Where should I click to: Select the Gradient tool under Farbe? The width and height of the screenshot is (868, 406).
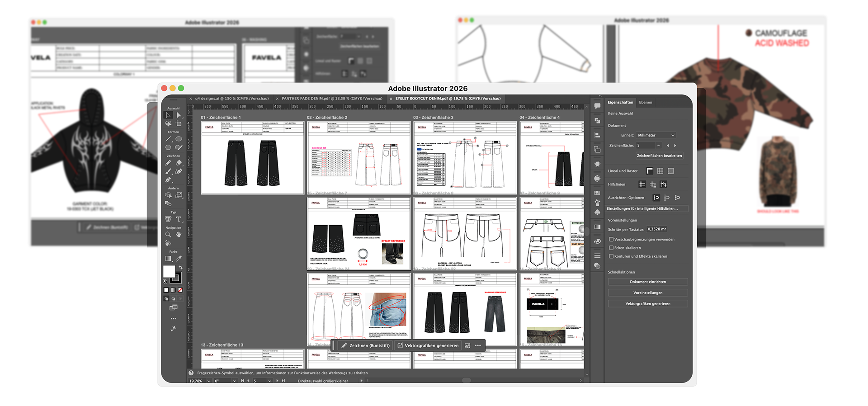[x=168, y=259]
